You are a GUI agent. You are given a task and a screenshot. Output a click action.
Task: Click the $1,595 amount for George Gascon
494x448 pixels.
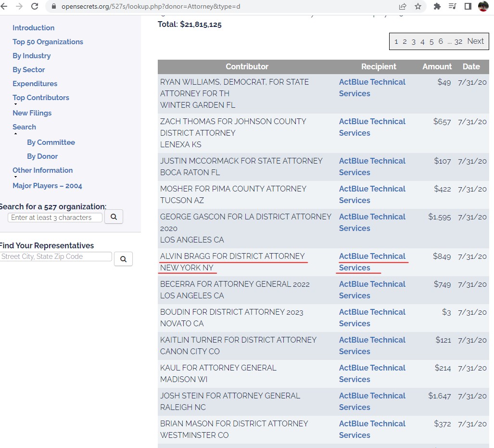(x=440, y=217)
